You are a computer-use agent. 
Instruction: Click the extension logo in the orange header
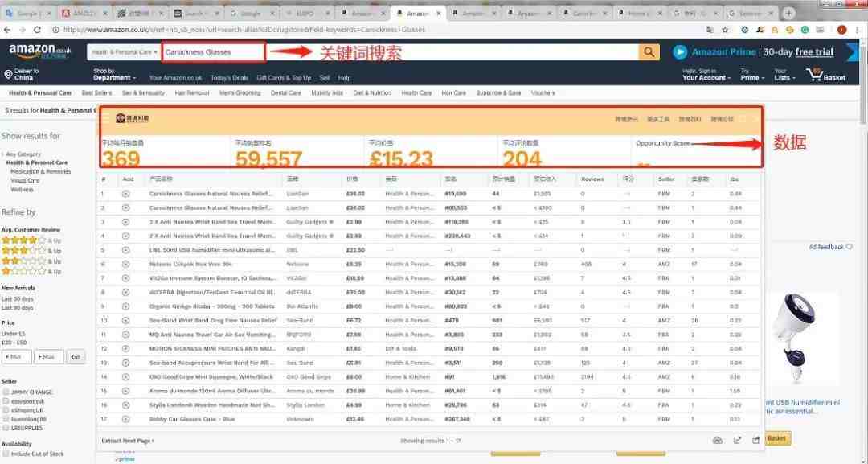(133, 118)
